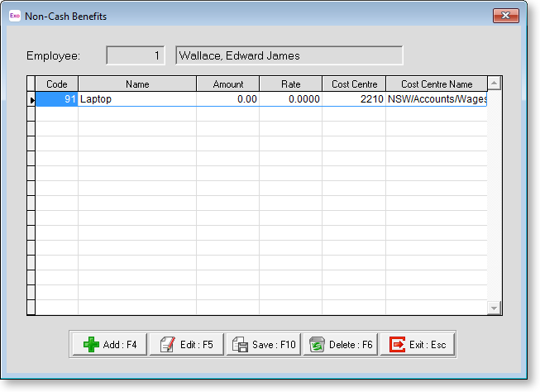
Task: Select the Laptop name cell
Action: [136, 99]
